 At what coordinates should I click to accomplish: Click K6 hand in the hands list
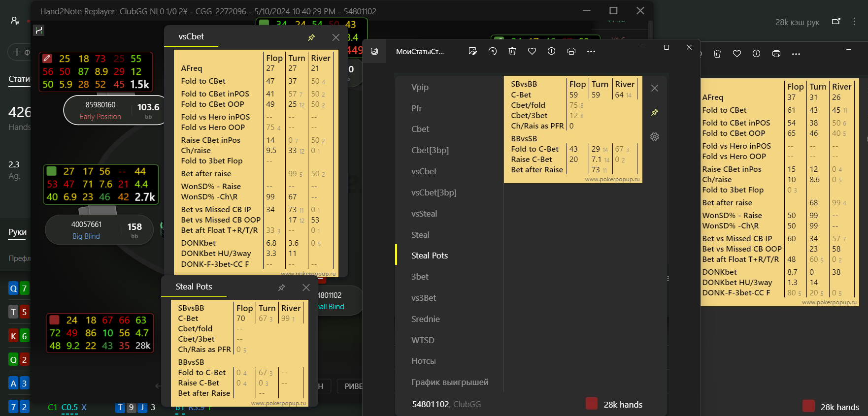coord(19,336)
